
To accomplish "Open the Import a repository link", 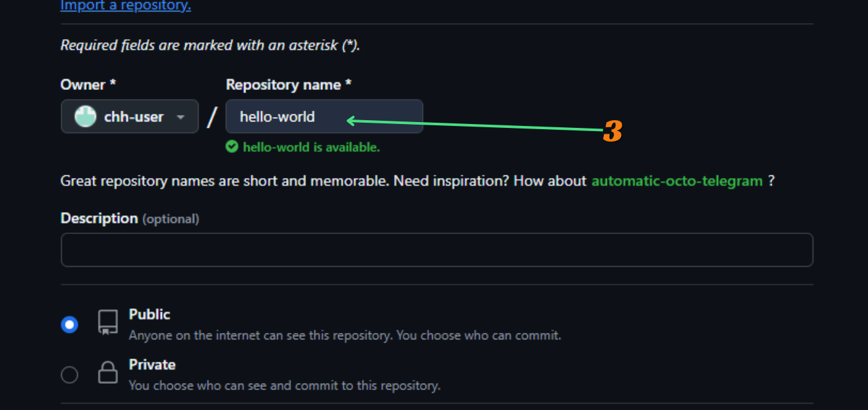I will [125, 6].
